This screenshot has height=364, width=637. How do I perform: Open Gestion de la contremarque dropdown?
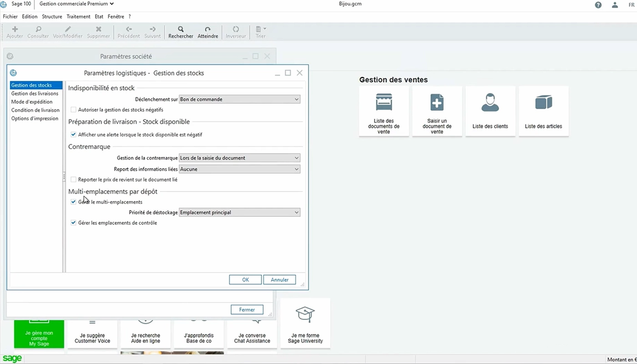[x=240, y=158]
